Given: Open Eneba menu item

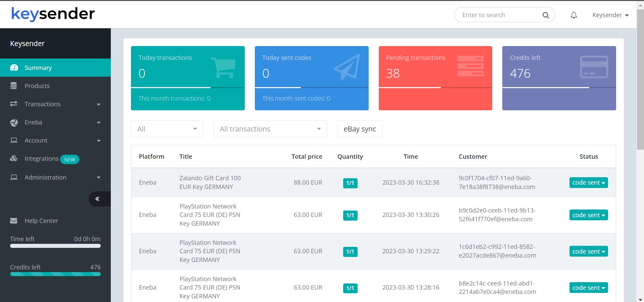Looking at the screenshot, I should click(55, 122).
